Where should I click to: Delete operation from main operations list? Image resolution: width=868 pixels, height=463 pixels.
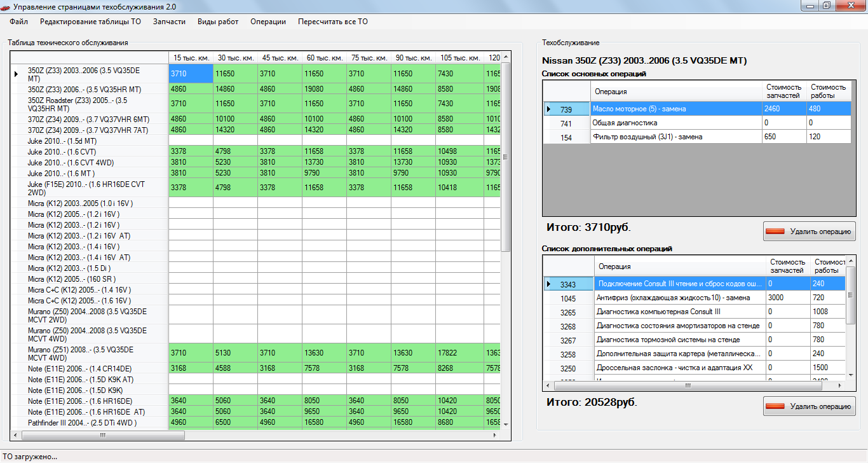[x=810, y=231]
